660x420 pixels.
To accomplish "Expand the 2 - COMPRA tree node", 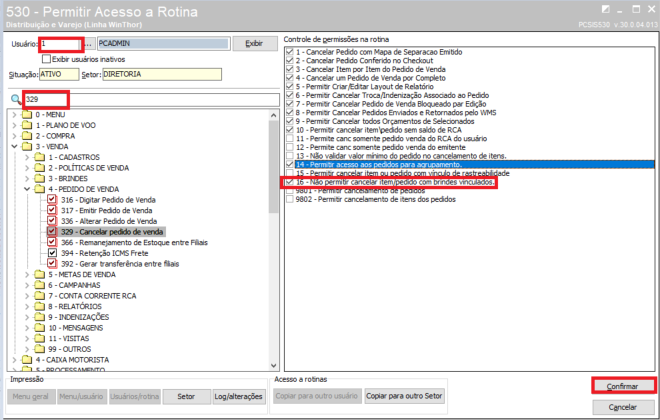I will (x=14, y=136).
